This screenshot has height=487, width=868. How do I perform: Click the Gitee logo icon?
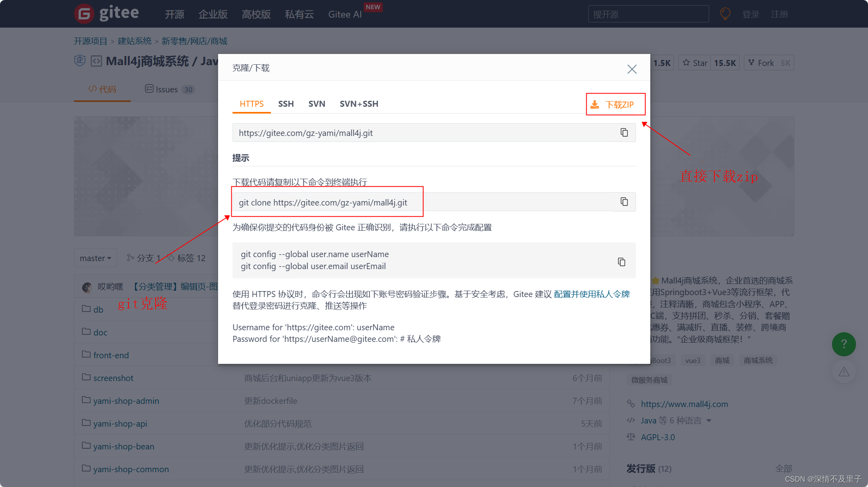[x=84, y=14]
